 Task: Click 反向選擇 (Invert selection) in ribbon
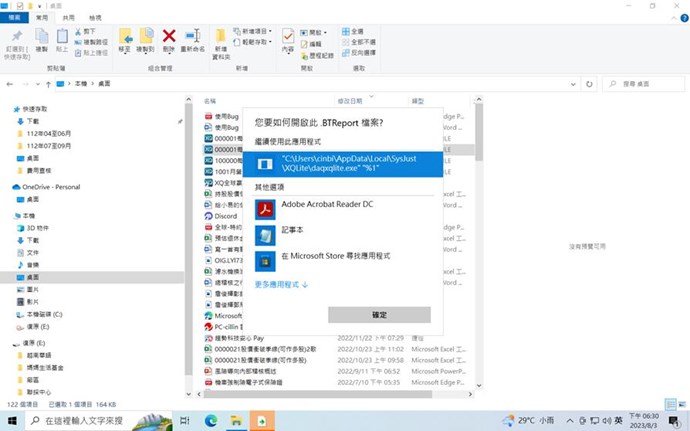(x=362, y=53)
